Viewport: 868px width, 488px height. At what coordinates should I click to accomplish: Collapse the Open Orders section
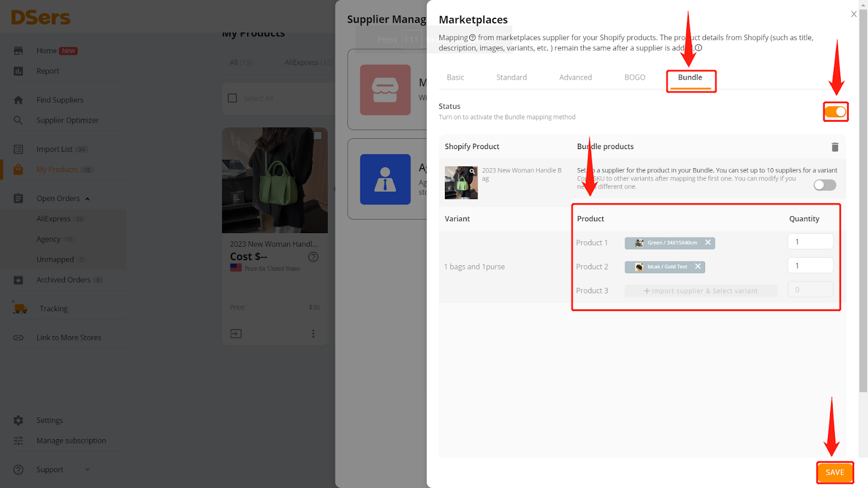[x=87, y=199]
